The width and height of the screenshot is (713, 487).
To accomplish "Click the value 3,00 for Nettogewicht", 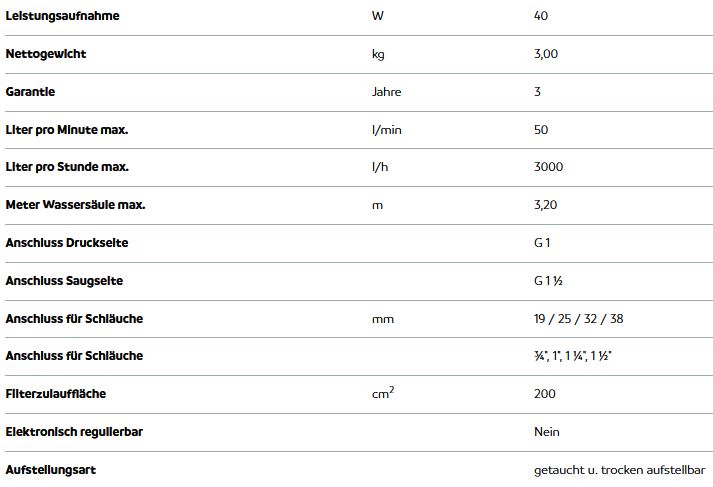I will (546, 54).
